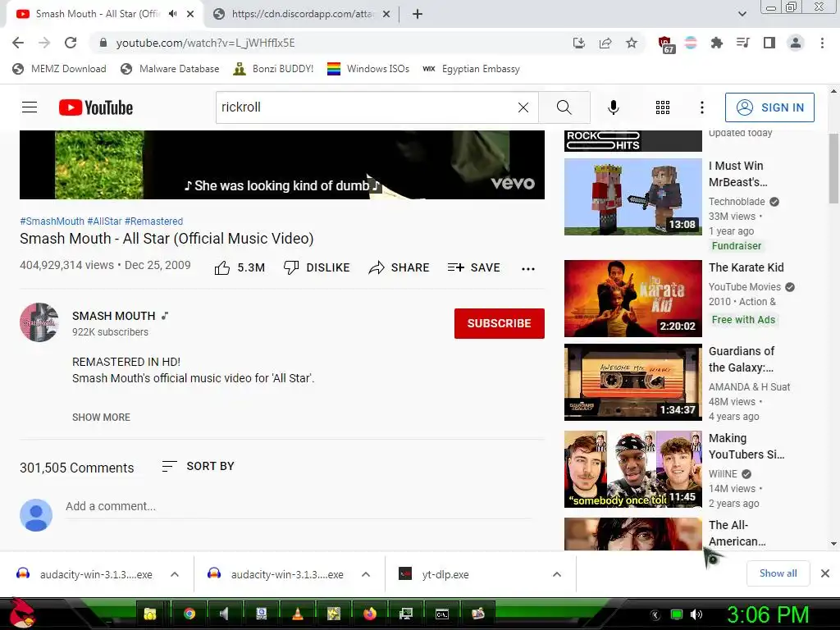The image size is (840, 630).
Task: Click the DISLIKE button
Action: [317, 267]
